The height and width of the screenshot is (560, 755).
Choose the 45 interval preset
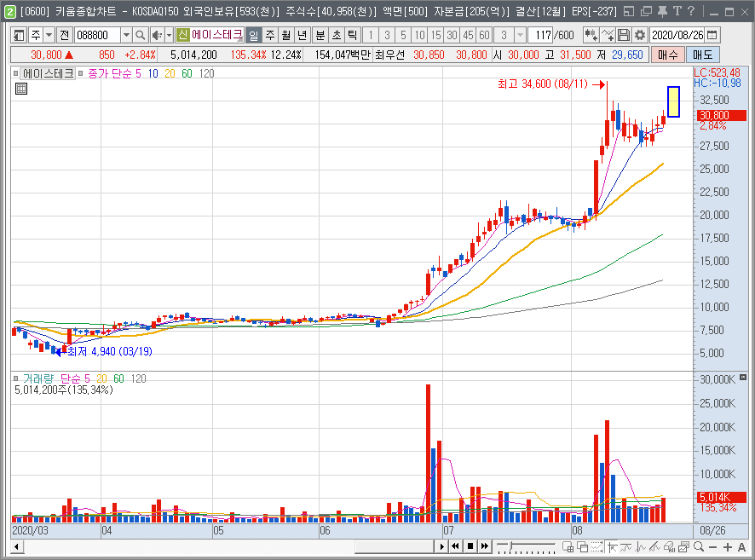468,35
